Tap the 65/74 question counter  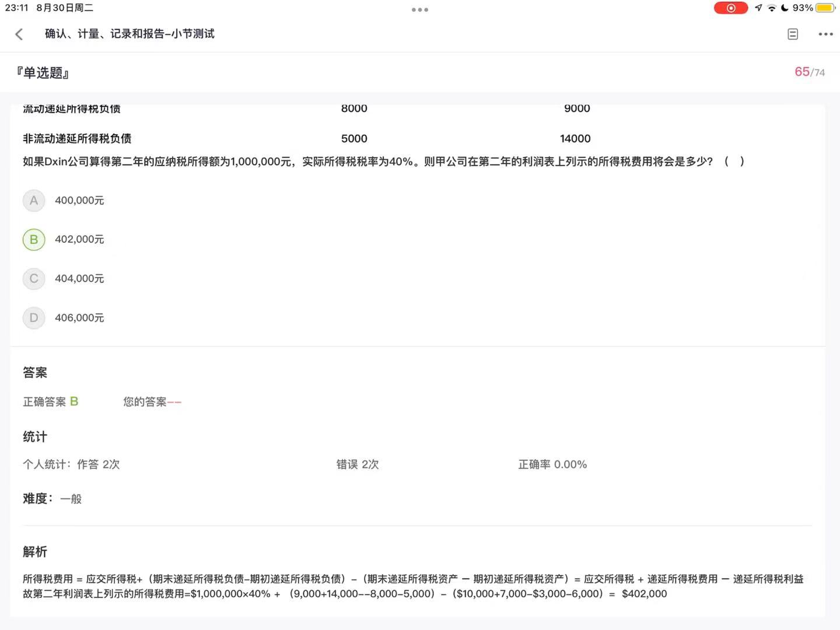point(809,72)
